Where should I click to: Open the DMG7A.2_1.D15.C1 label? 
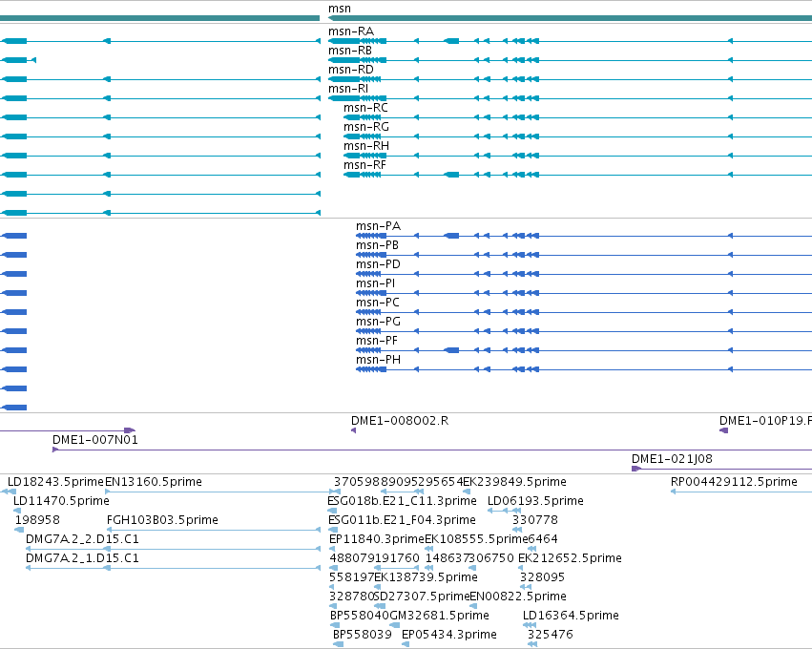(x=82, y=559)
